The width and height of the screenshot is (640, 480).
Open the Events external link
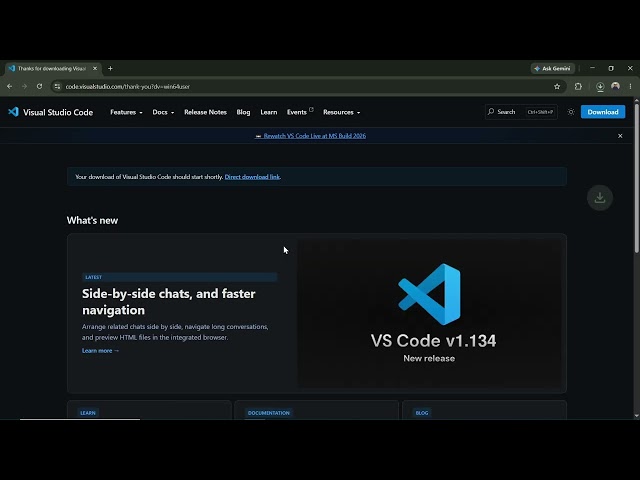point(300,112)
